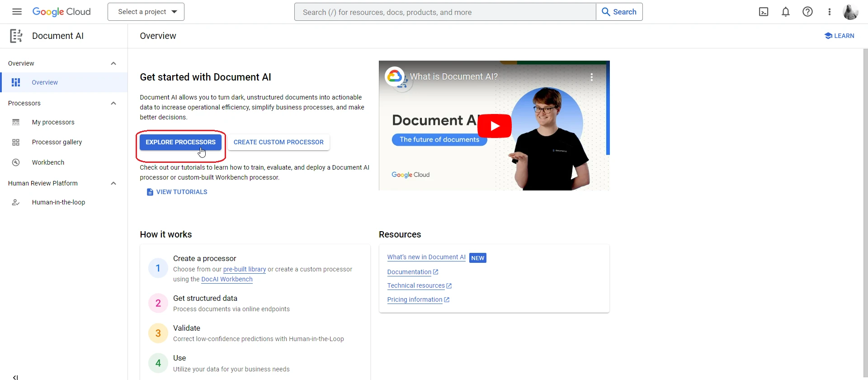
Task: Open Human-in-the-loop page
Action: tap(64, 202)
